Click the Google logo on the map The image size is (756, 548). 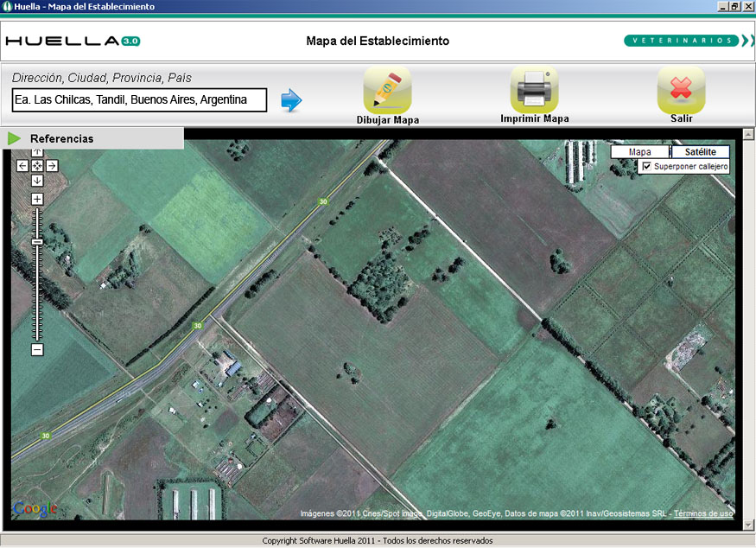(35, 508)
